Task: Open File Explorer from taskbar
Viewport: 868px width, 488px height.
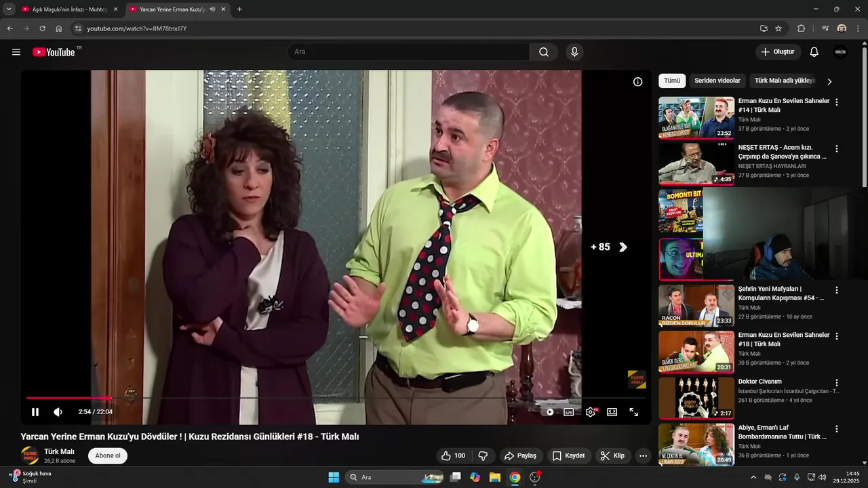Action: pyautogui.click(x=495, y=477)
